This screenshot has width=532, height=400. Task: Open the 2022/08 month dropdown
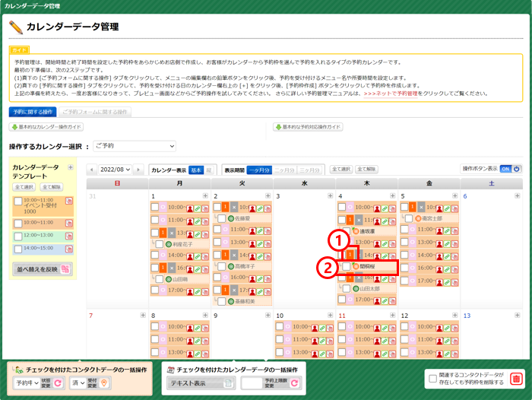115,170
